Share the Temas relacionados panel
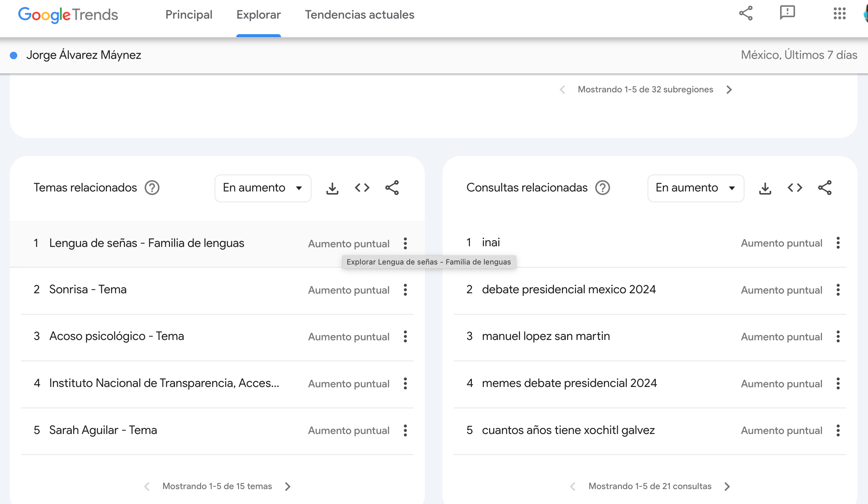868x504 pixels. pos(392,188)
